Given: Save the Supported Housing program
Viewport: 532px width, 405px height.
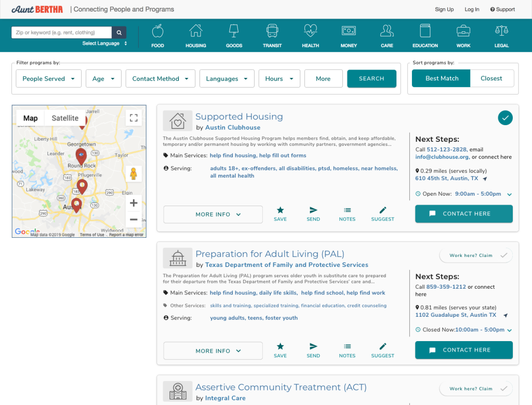Looking at the screenshot, I should 280,214.
